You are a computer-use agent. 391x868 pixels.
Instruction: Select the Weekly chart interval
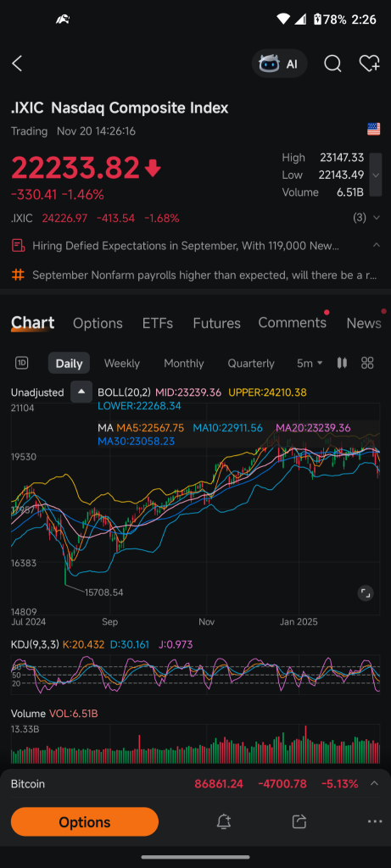[122, 364]
